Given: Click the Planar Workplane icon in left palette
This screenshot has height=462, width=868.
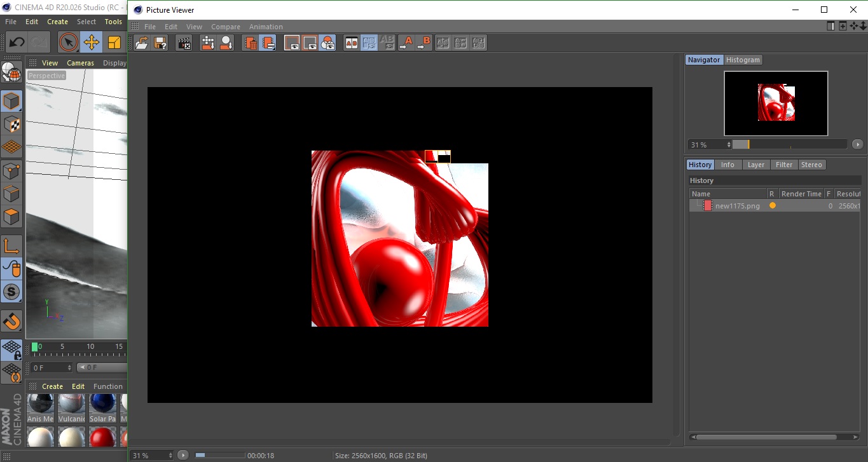Looking at the screenshot, I should (x=11, y=372).
